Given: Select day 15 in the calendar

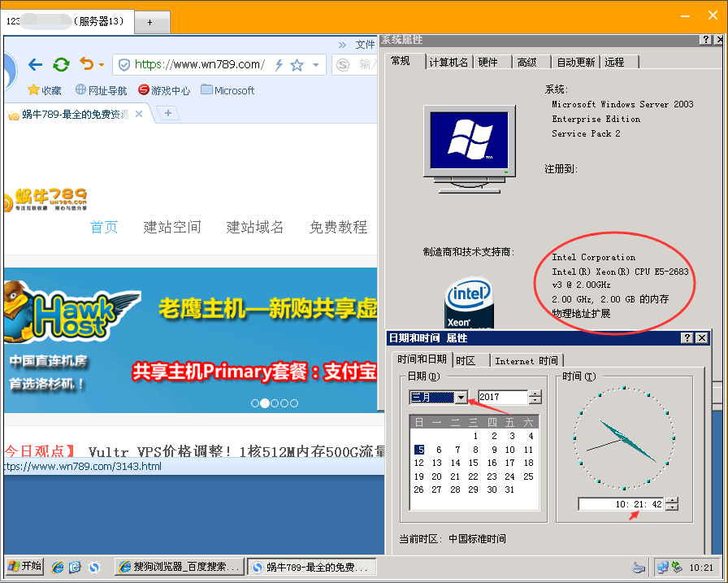Looking at the screenshot, I should [x=473, y=463].
